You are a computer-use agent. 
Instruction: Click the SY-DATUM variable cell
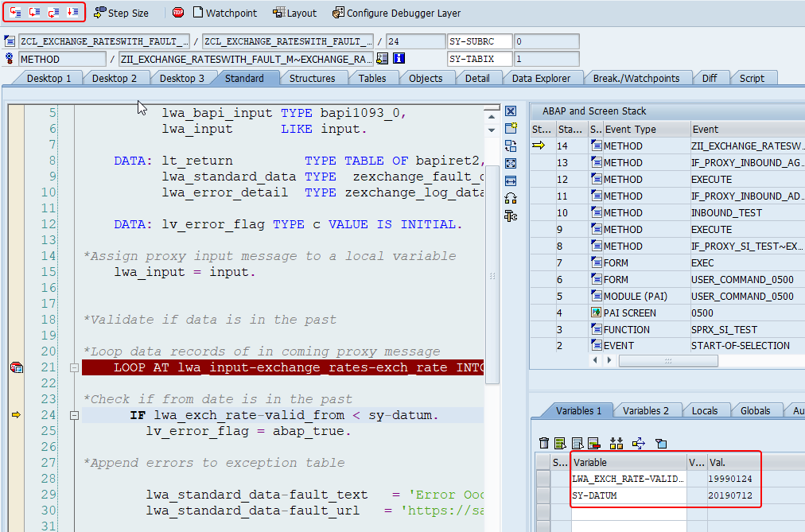tap(629, 495)
